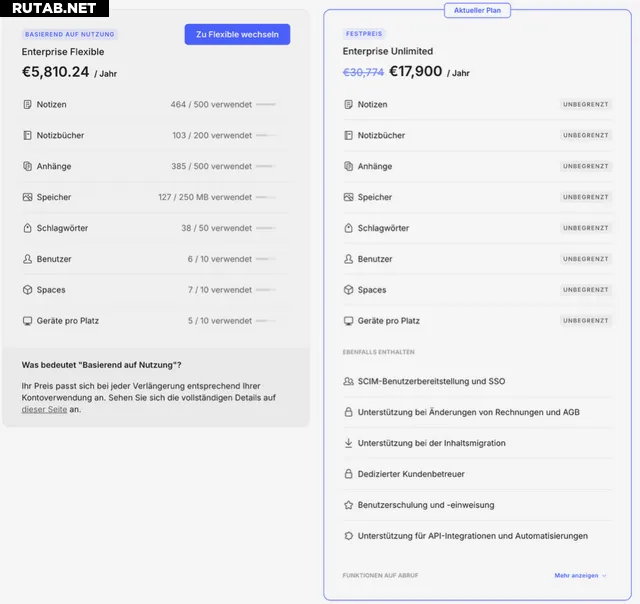Click the Speicher icon in Enterprise Flexible
Viewport: 640px width, 604px height.
(28, 197)
